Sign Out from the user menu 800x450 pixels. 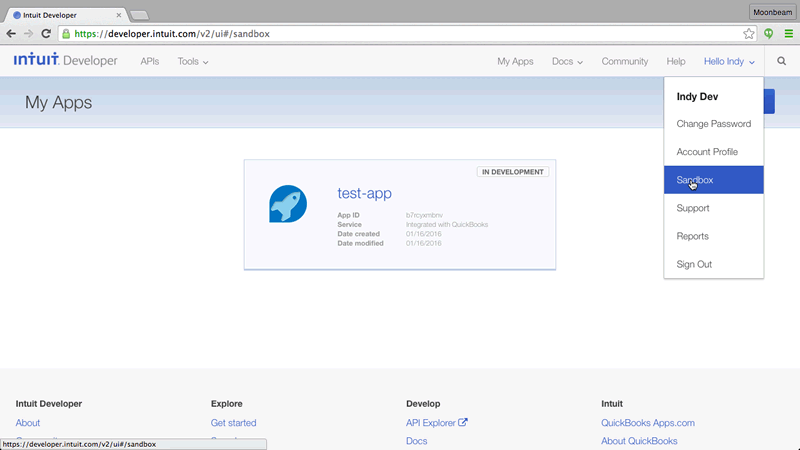(714, 264)
